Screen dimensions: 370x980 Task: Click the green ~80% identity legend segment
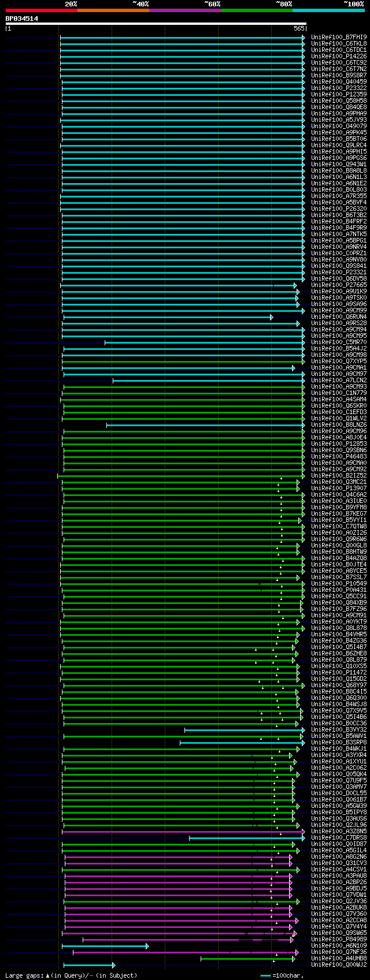pyautogui.click(x=257, y=10)
